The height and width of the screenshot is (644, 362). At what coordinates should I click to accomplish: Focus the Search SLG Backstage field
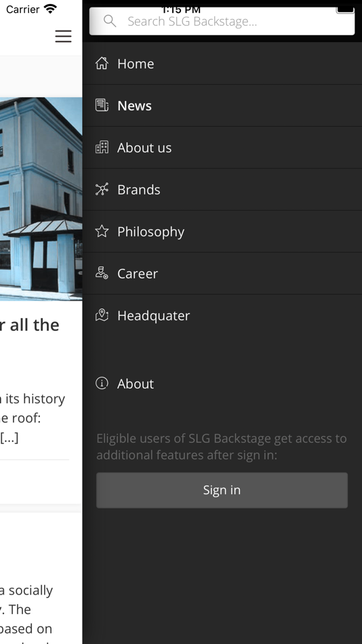222,21
